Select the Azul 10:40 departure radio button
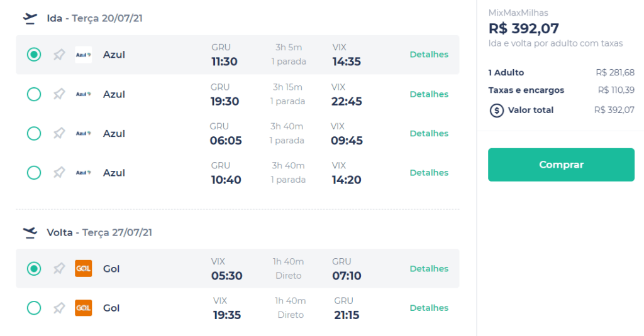This screenshot has width=644, height=336. point(34,173)
